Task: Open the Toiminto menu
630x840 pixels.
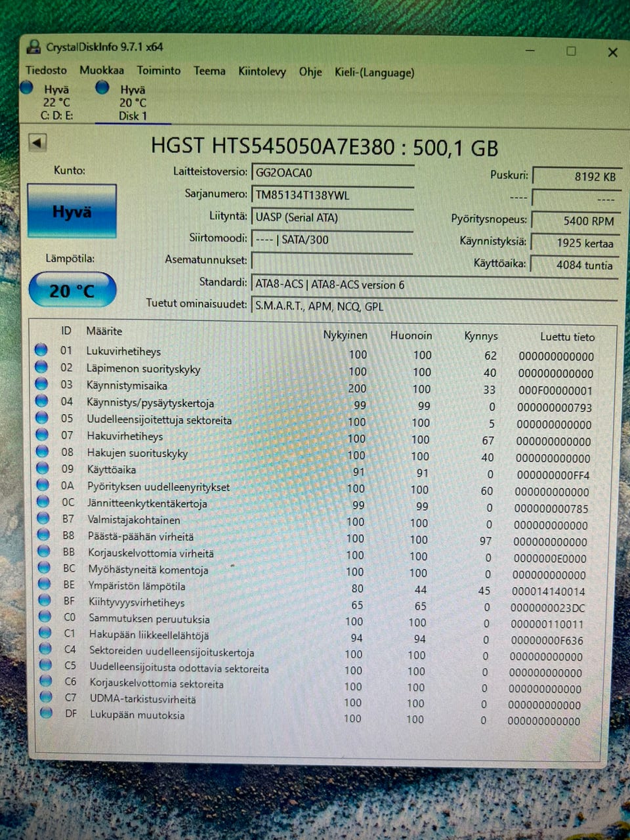Action: pyautogui.click(x=159, y=70)
